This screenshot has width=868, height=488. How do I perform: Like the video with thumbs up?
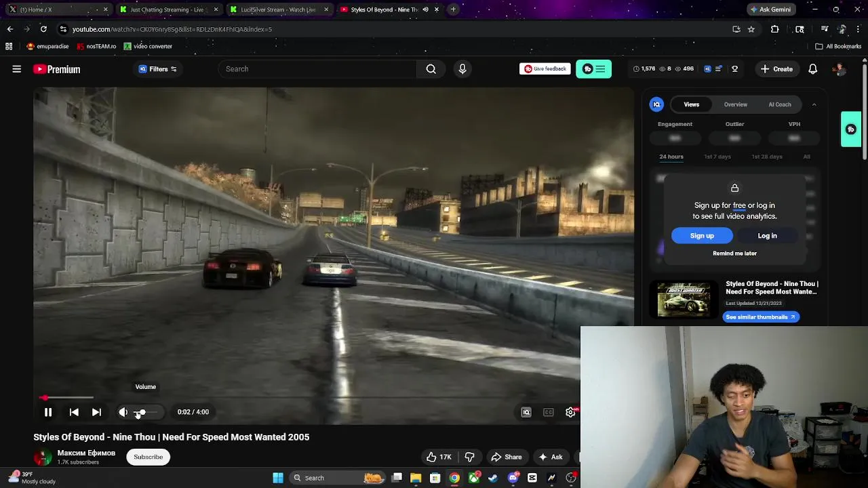click(439, 457)
